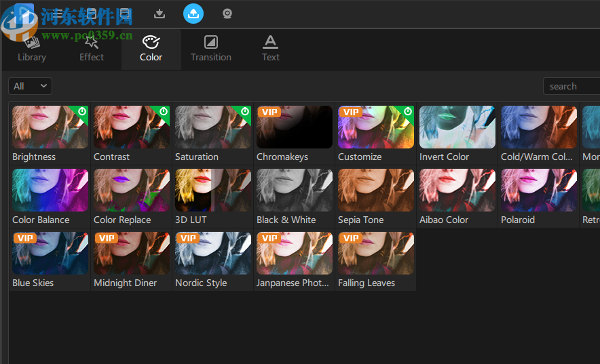
Task: Open the webcam record icon
Action: 227,14
